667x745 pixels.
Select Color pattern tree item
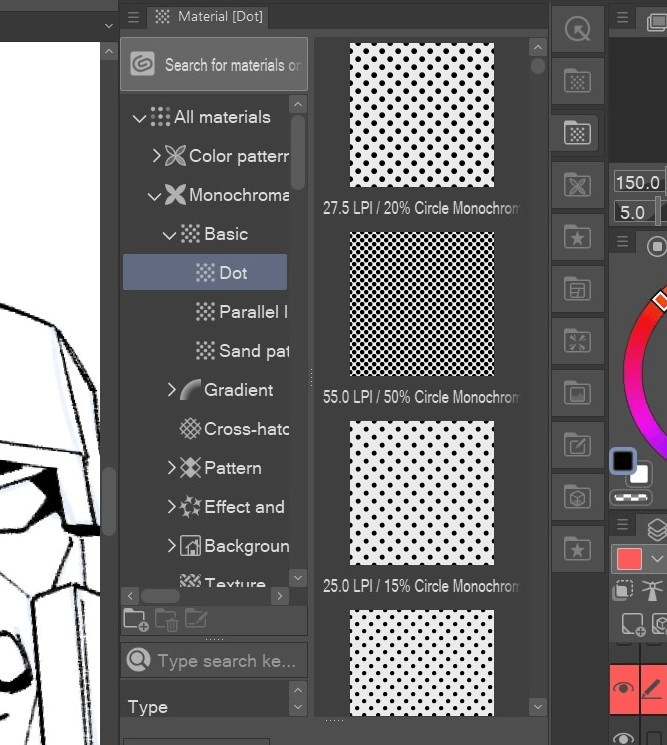[227, 156]
